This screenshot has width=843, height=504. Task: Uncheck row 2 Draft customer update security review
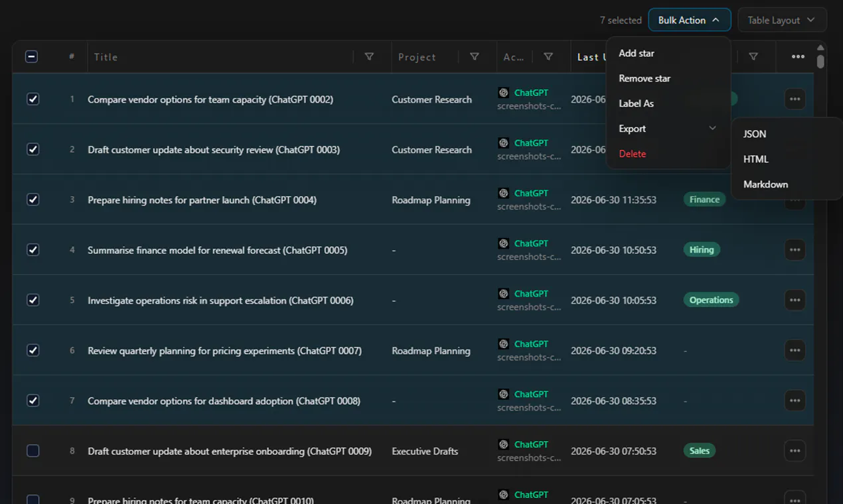(x=33, y=149)
